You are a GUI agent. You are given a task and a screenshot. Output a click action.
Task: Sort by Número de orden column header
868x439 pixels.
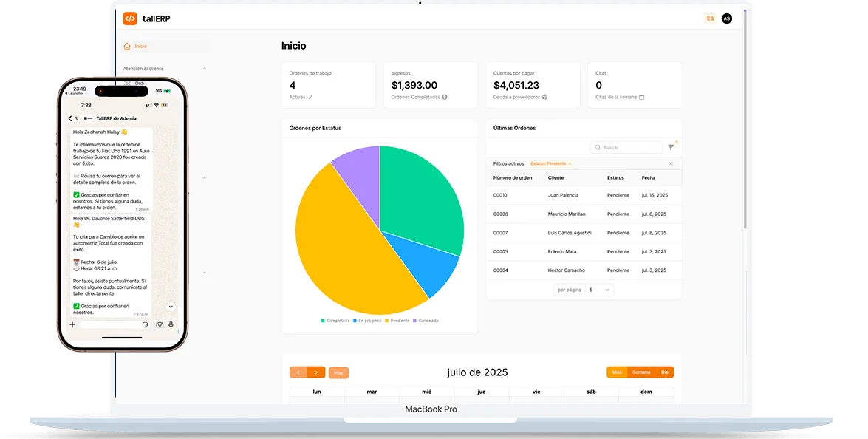click(513, 177)
